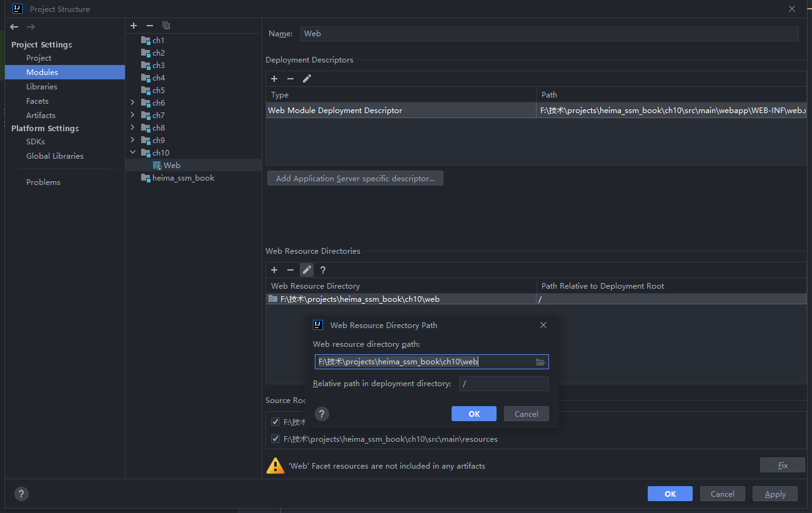Open web resource directories help icon
812x513 pixels.
point(323,270)
